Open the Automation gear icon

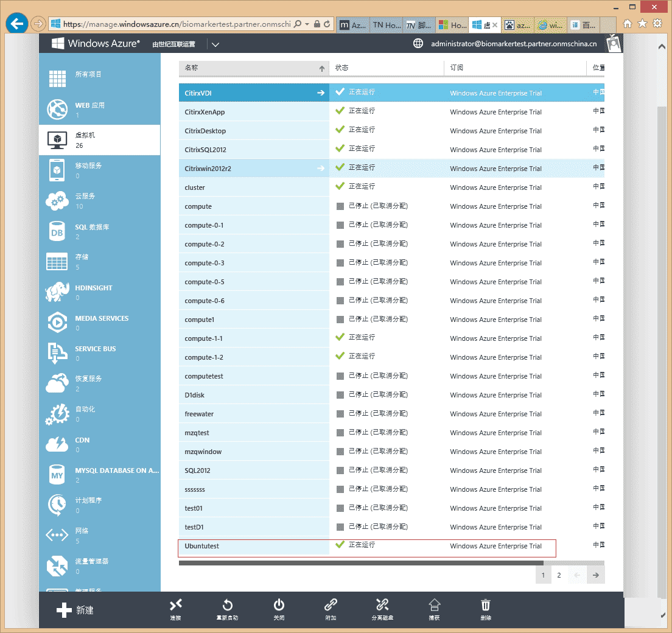tap(57, 414)
